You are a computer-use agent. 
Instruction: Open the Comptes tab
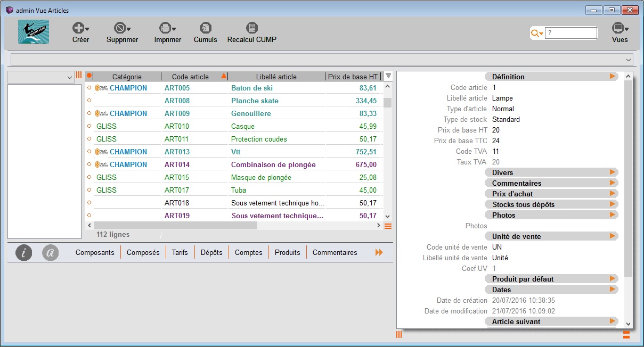tap(249, 252)
